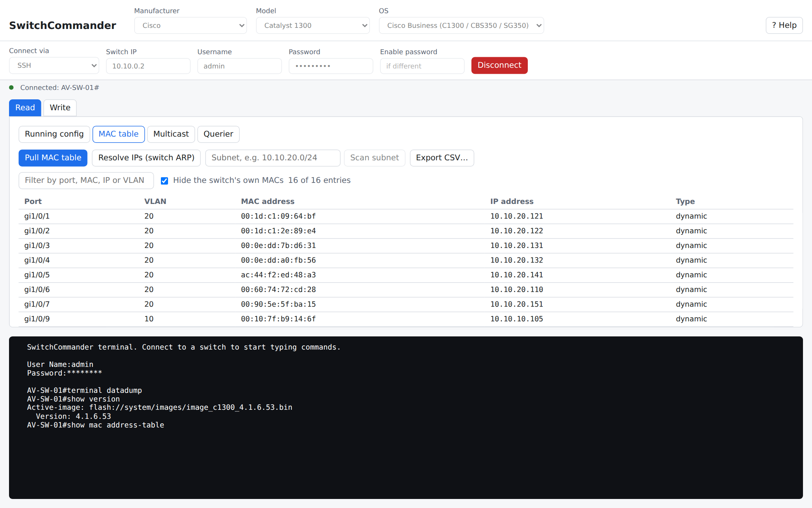Click the SwitchCommander app title
The image size is (812, 508).
(63, 25)
